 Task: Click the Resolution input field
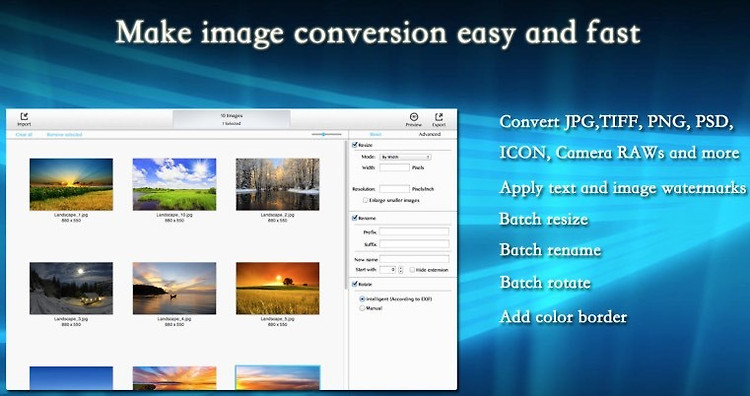point(395,189)
